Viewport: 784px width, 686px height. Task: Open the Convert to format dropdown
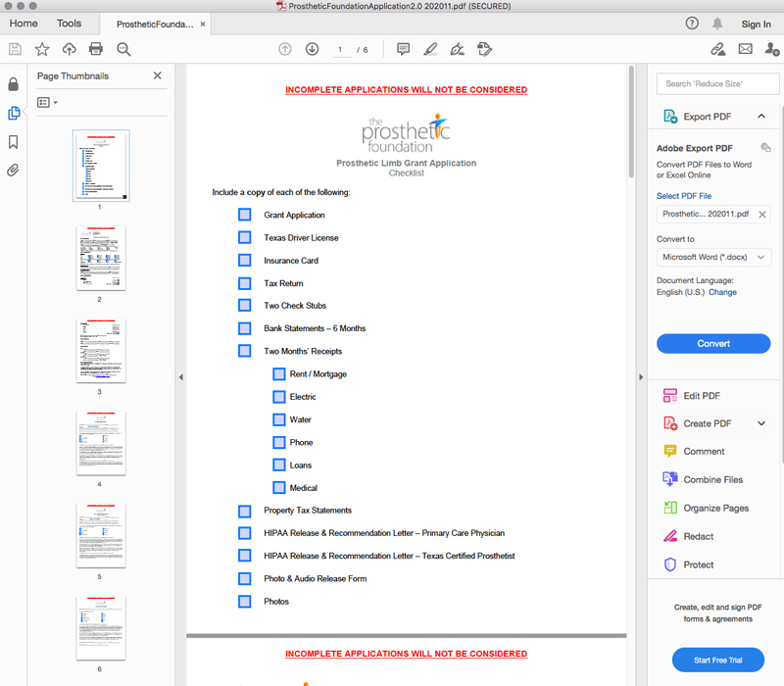pos(713,257)
